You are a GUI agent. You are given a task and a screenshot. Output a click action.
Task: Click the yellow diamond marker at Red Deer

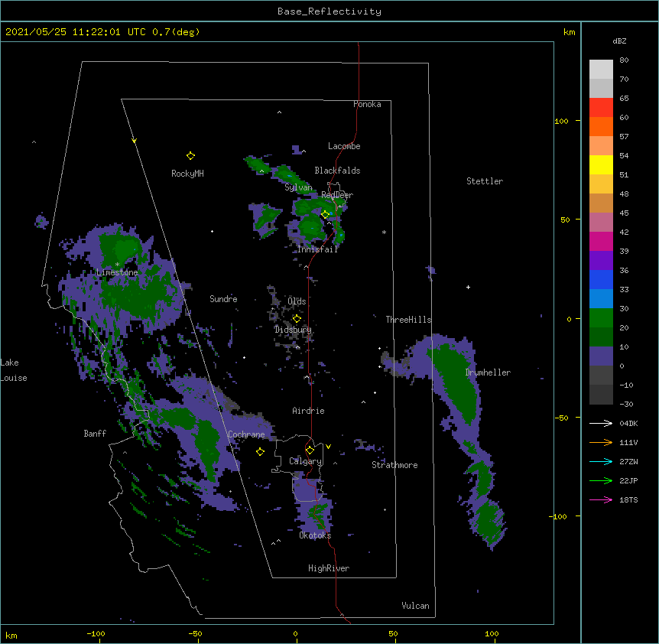[326, 214]
